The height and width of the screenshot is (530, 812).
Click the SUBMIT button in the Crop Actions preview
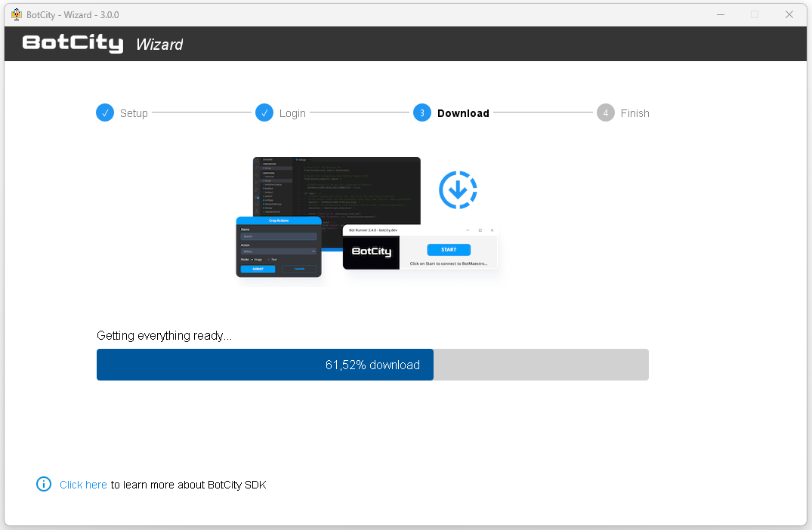click(x=257, y=269)
